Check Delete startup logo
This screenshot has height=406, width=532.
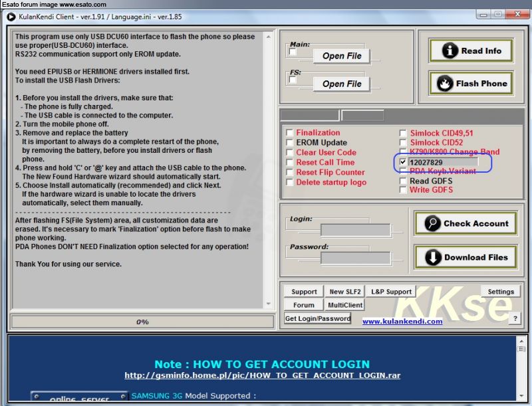pyautogui.click(x=290, y=182)
